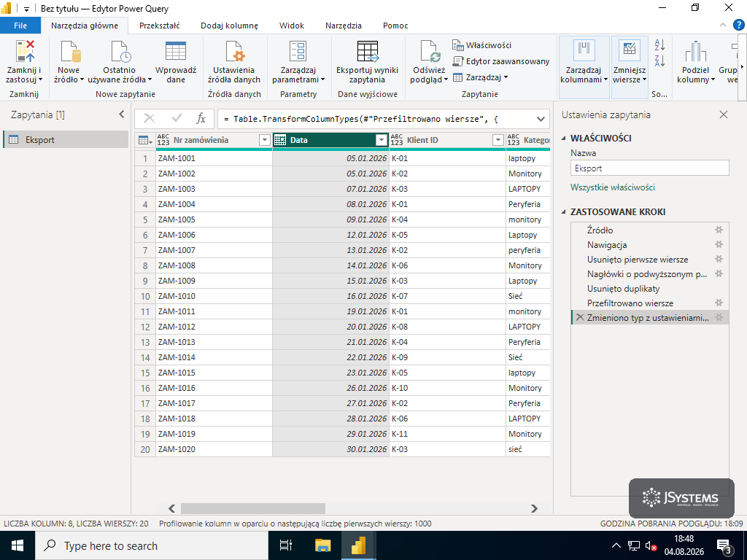Delete the Zmieniono typ step with X
This screenshot has height=560, width=747.
[x=580, y=317]
